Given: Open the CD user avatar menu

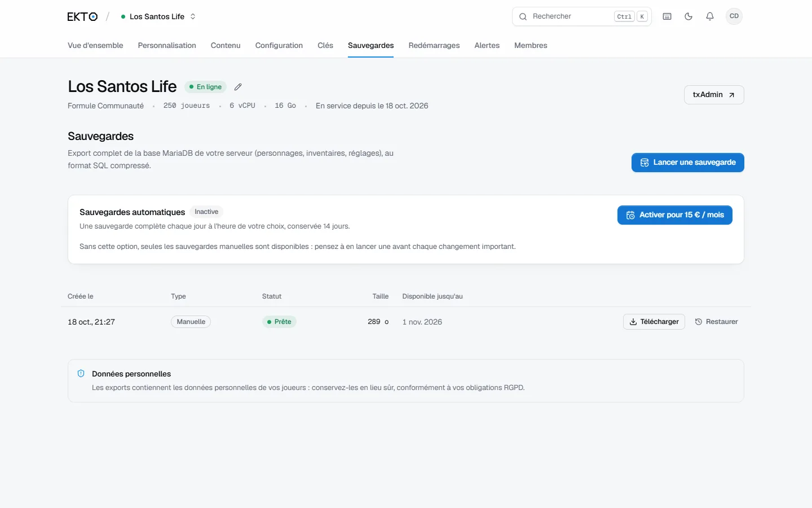Looking at the screenshot, I should (734, 16).
